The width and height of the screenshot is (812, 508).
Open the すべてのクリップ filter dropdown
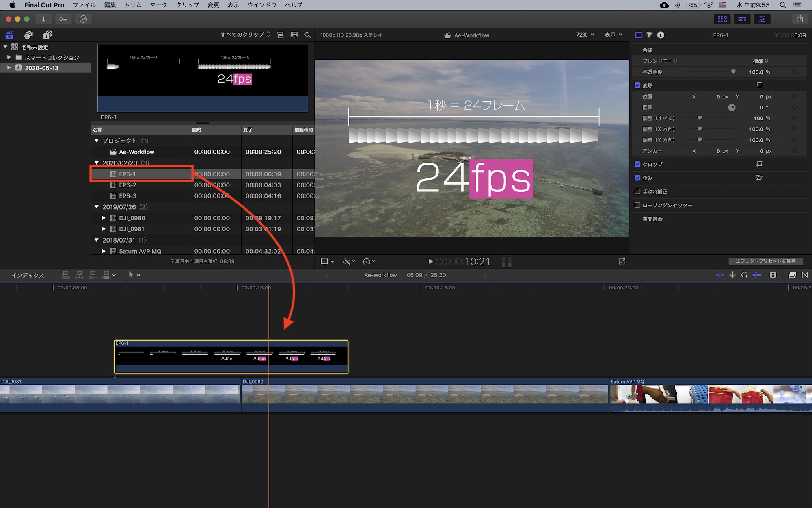(x=245, y=35)
